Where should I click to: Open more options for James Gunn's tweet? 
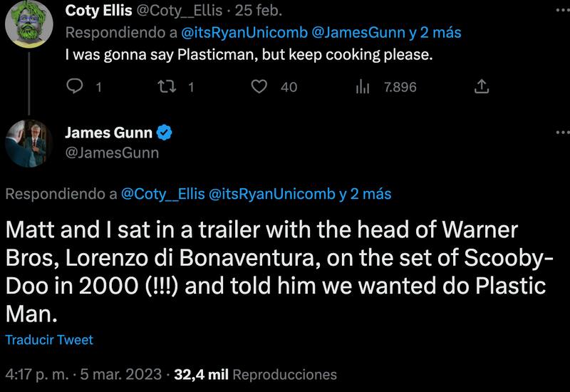[x=562, y=133]
